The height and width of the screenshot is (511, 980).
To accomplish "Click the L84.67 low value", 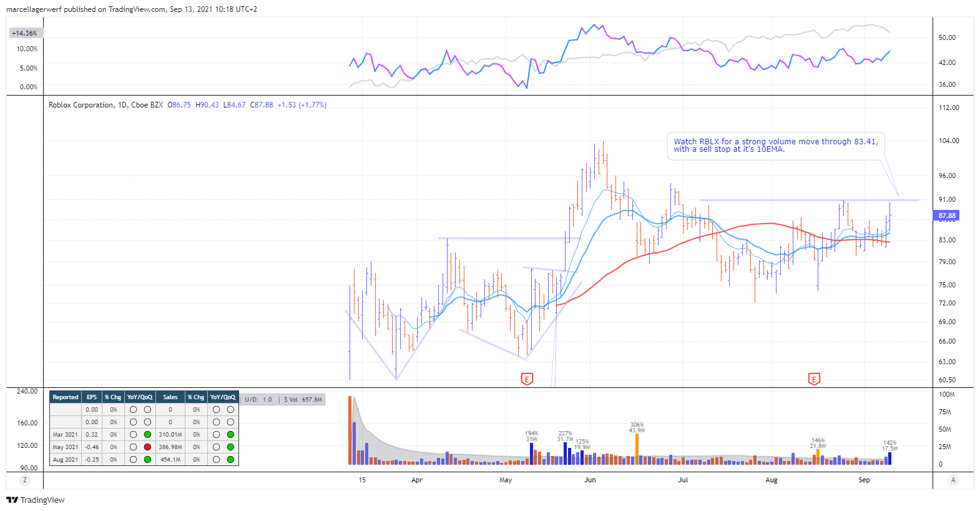I will pos(235,105).
